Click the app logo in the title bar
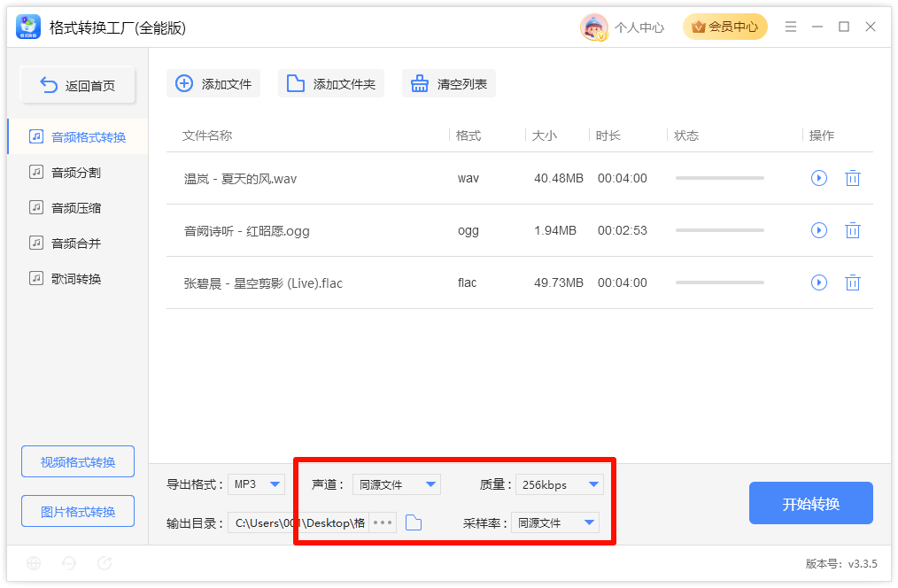This screenshot has height=588, width=898. 28,27
